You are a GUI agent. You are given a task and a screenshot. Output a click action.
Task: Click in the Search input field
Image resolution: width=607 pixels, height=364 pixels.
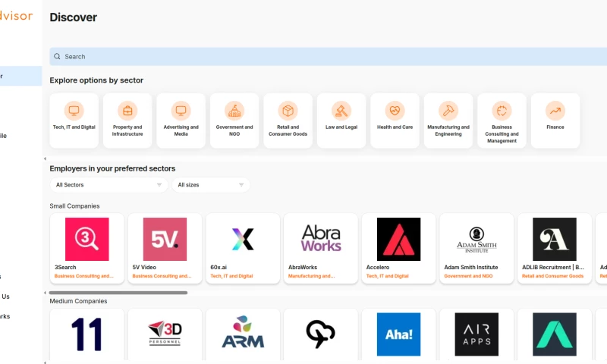pos(329,56)
